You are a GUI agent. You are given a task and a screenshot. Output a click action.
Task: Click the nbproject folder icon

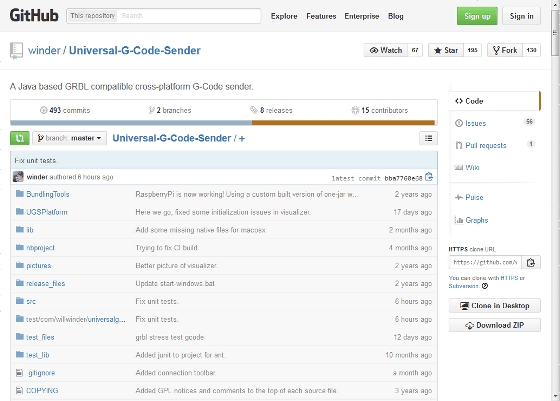point(20,247)
